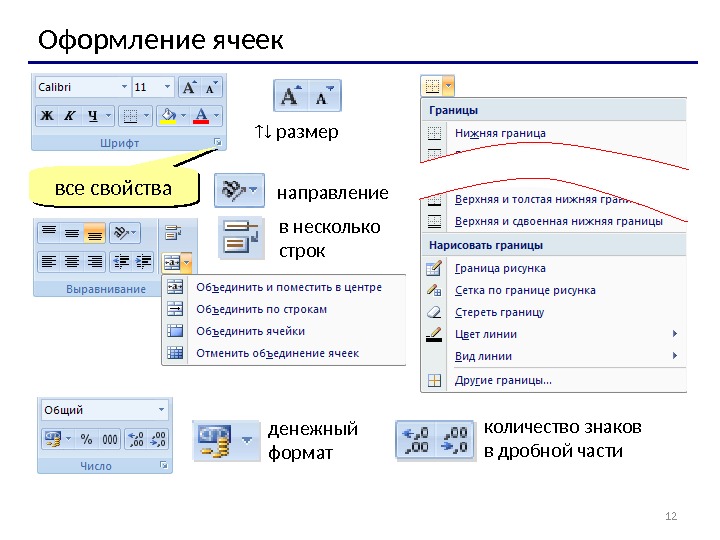The width and height of the screenshot is (720, 540).
Task: Open the font color dropdown arrow
Action: 217,116
